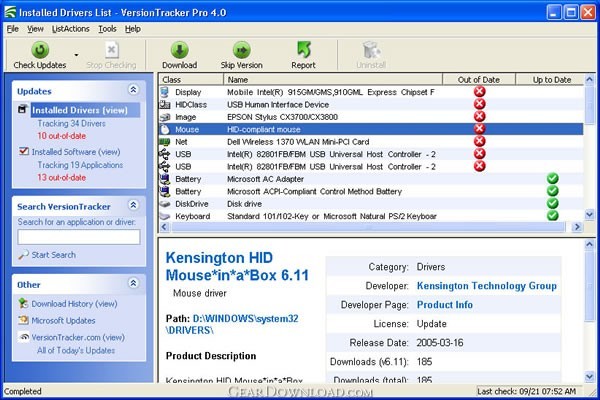This screenshot has width=600, height=400.
Task: Click the horizontal scroll right arrow
Action: point(577,227)
